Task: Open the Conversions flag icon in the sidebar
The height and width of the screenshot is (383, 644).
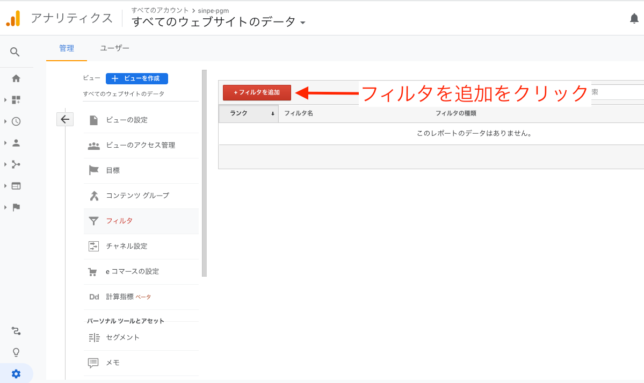Action: click(x=16, y=207)
